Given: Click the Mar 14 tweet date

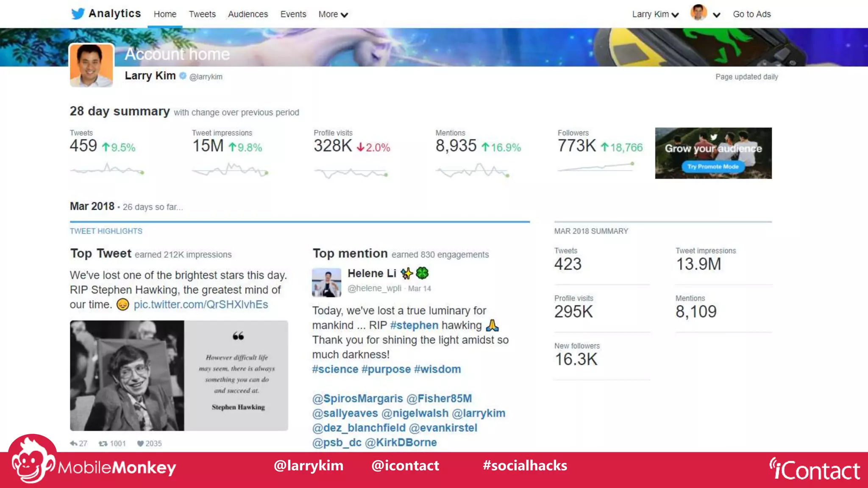Looking at the screenshot, I should 419,288.
